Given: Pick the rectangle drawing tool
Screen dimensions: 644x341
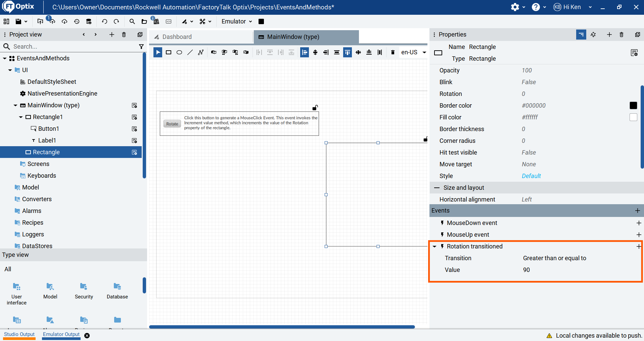Looking at the screenshot, I should click(x=169, y=52).
